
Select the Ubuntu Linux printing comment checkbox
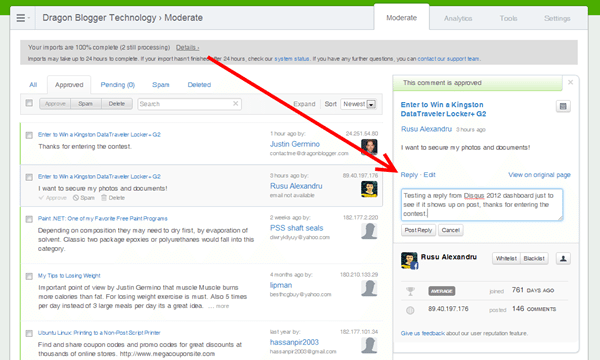point(29,333)
